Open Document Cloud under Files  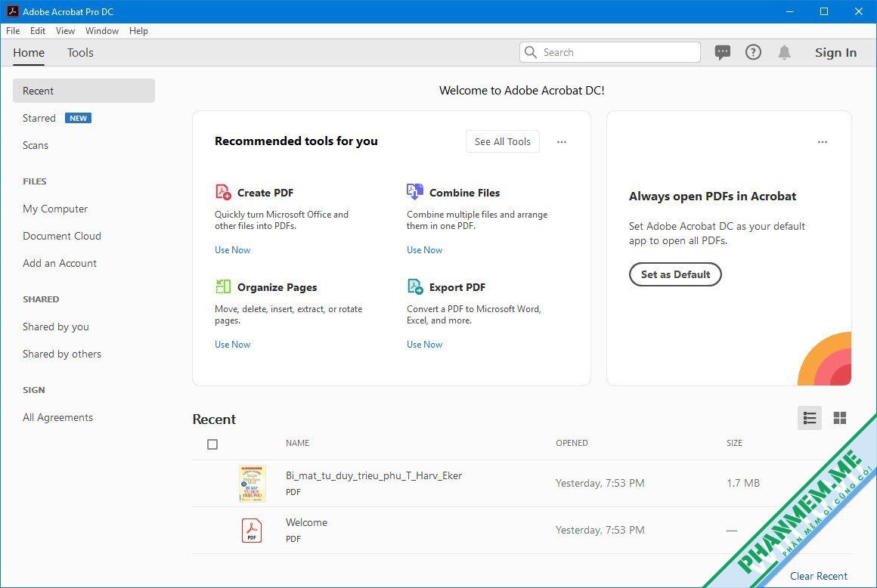point(62,236)
